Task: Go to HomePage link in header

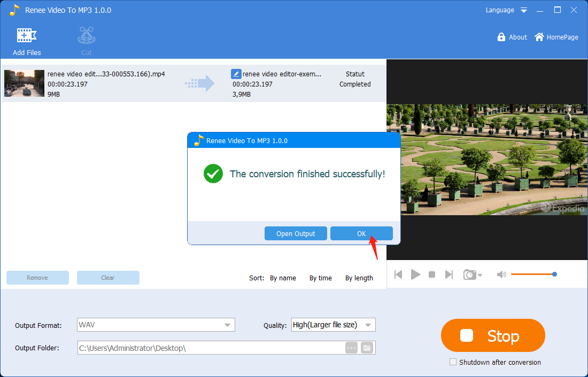Action: pos(556,37)
